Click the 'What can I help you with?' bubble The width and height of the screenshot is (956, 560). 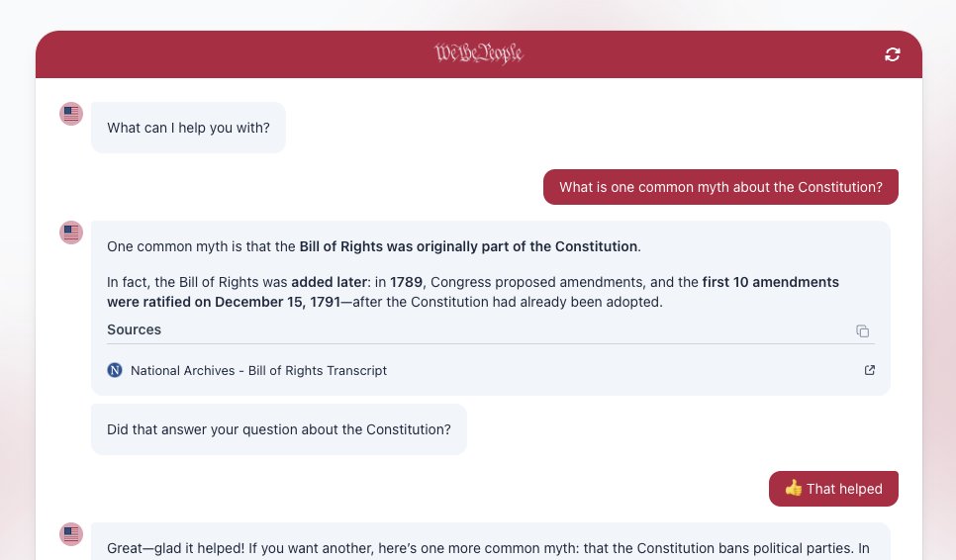pos(188,128)
